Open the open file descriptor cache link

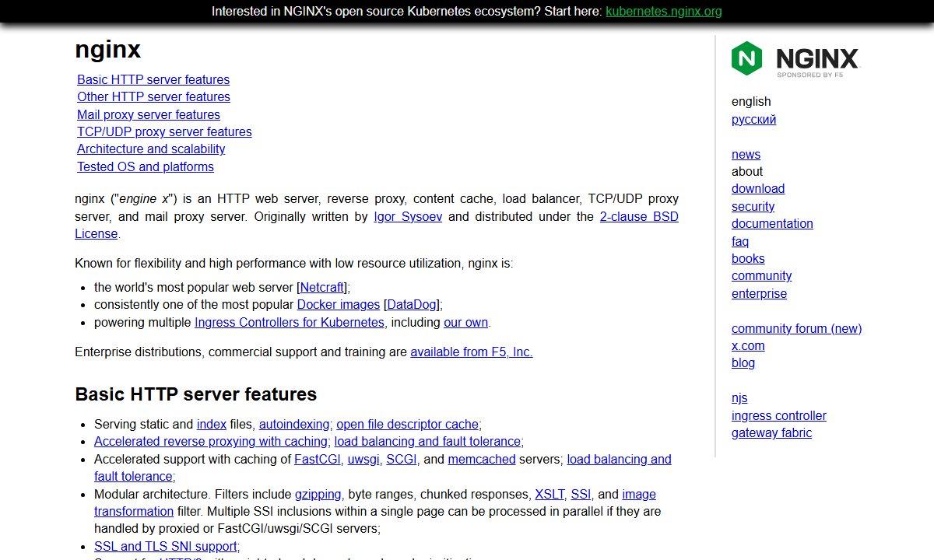pyautogui.click(x=407, y=424)
